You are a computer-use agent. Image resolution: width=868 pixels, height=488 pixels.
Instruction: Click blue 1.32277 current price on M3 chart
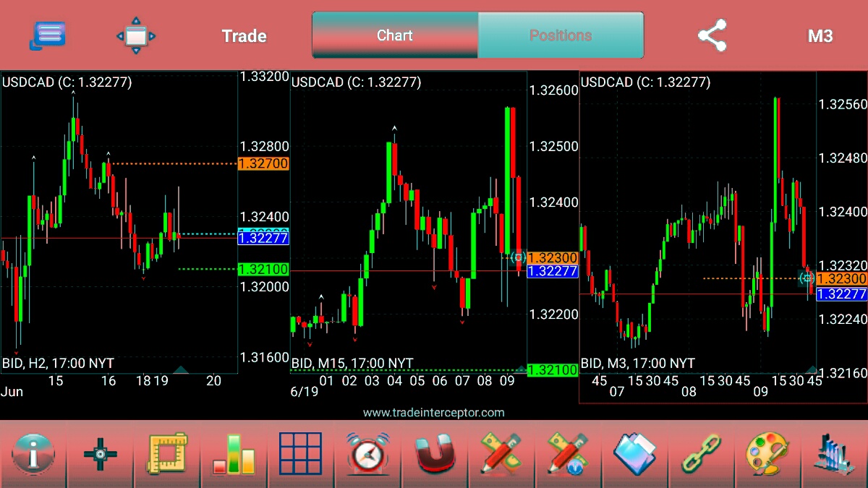tap(841, 294)
